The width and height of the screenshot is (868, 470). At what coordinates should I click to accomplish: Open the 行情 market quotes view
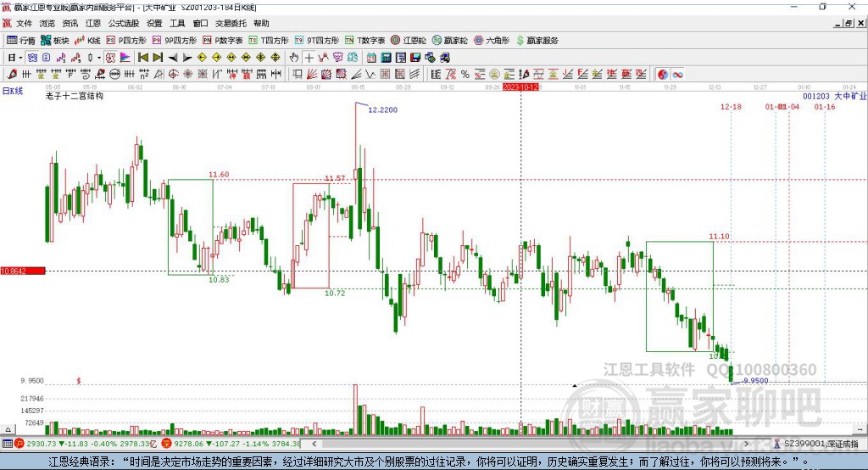[20, 41]
